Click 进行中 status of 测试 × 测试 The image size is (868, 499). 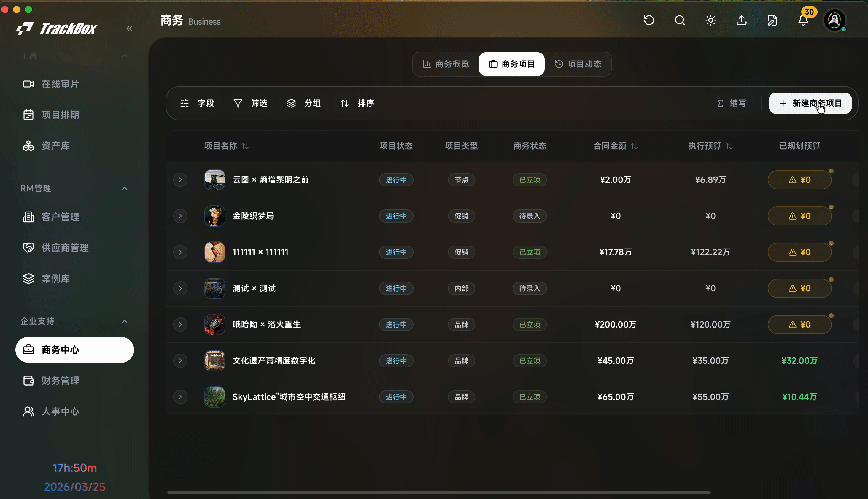click(x=396, y=289)
